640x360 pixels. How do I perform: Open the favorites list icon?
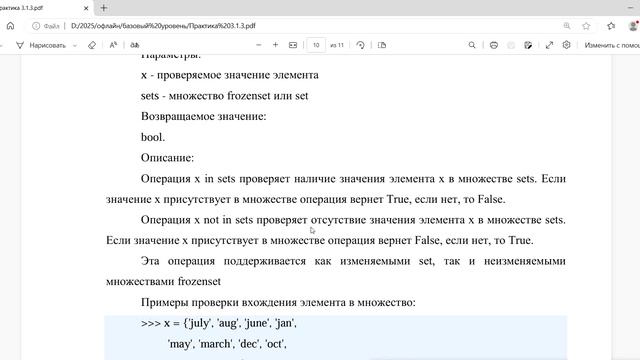[x=611, y=26]
